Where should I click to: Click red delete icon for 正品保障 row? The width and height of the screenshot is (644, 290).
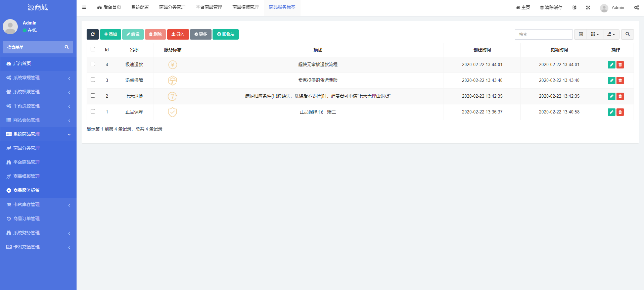coord(620,112)
